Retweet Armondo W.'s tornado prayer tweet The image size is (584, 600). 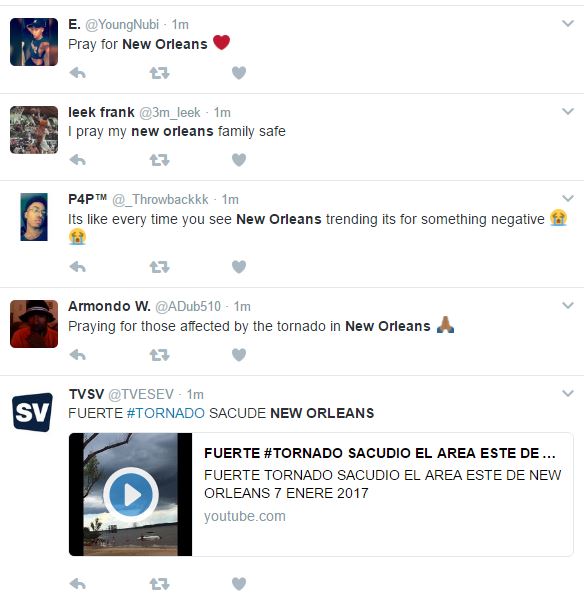point(159,355)
